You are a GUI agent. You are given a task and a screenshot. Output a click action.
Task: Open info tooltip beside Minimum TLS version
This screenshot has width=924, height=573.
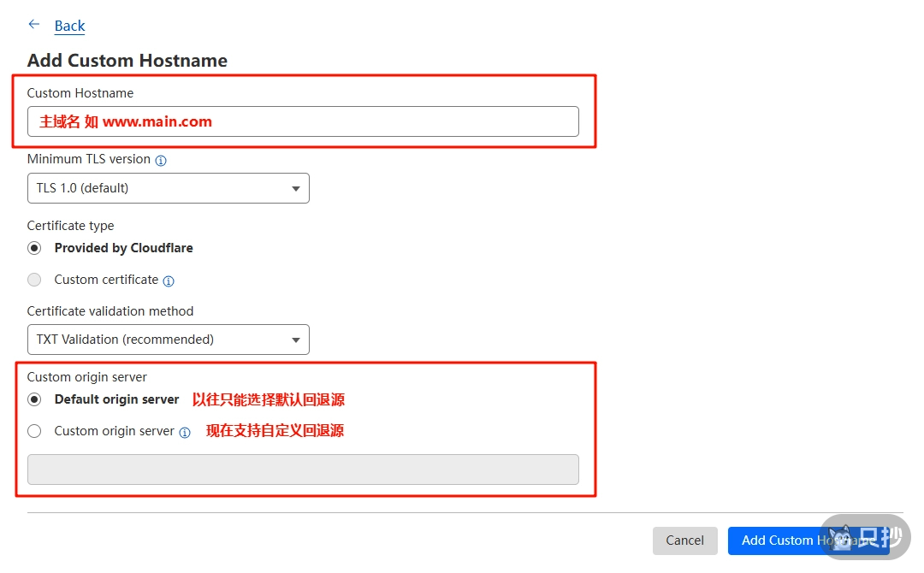point(161,160)
